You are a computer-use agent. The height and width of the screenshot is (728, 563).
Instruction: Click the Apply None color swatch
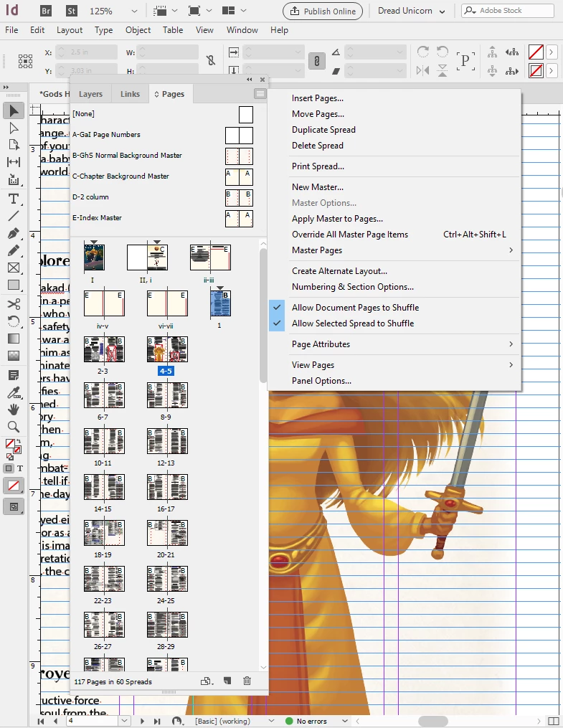[x=14, y=486]
